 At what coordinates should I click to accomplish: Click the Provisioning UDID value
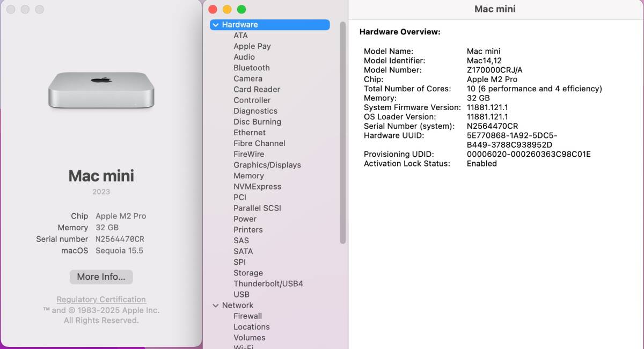click(529, 154)
